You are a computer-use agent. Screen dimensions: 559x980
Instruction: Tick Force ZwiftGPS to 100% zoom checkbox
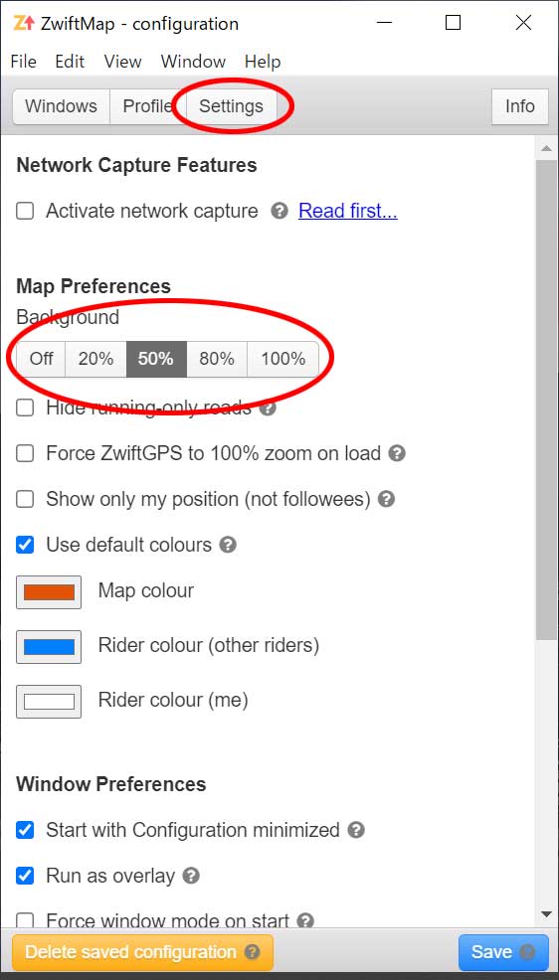tap(25, 453)
